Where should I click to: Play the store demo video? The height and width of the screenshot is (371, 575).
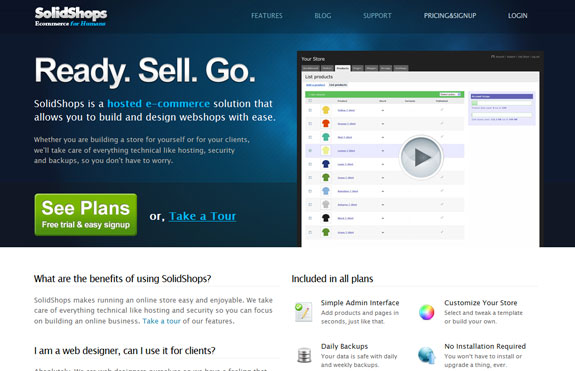[x=421, y=157]
